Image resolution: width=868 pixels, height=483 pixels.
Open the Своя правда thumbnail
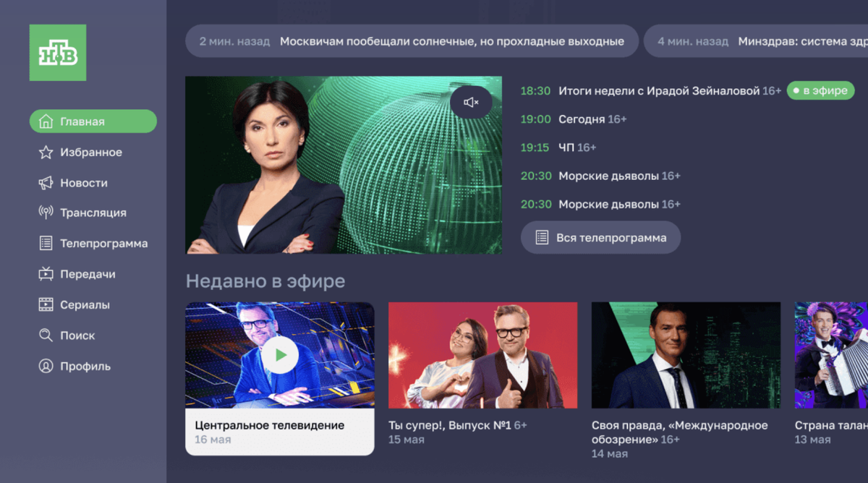[686, 355]
